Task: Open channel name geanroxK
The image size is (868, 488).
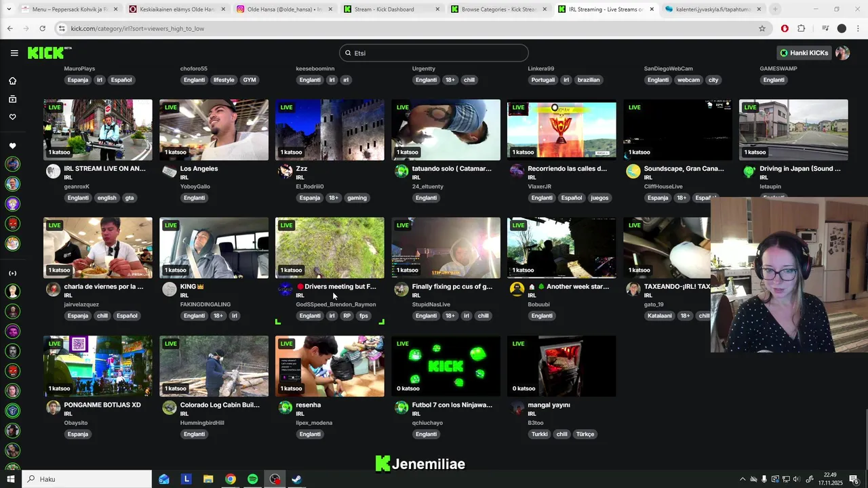Action: pyautogui.click(x=77, y=186)
